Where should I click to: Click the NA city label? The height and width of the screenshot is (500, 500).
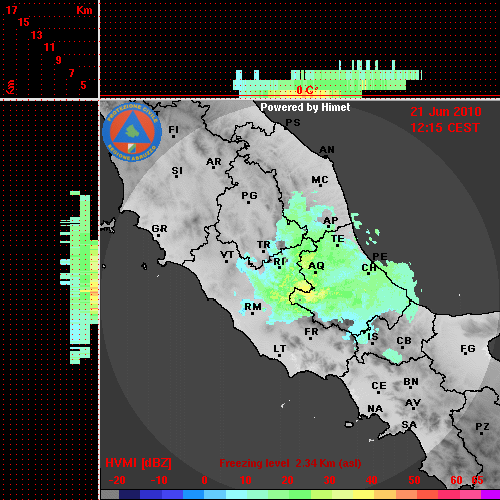[x=375, y=409]
